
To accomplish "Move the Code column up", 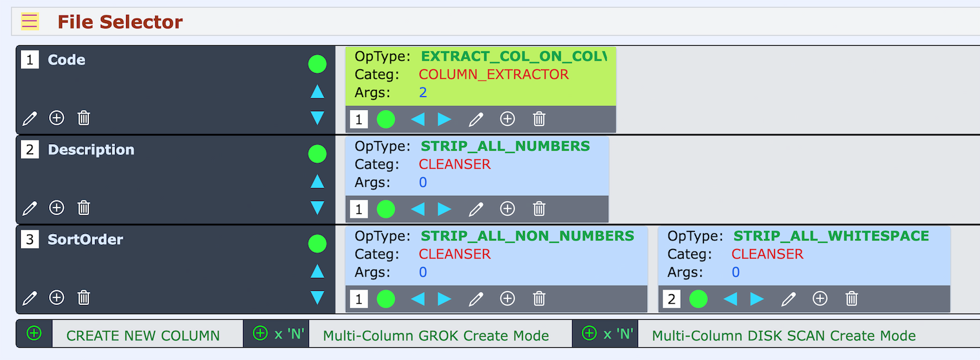I will pyautogui.click(x=317, y=92).
